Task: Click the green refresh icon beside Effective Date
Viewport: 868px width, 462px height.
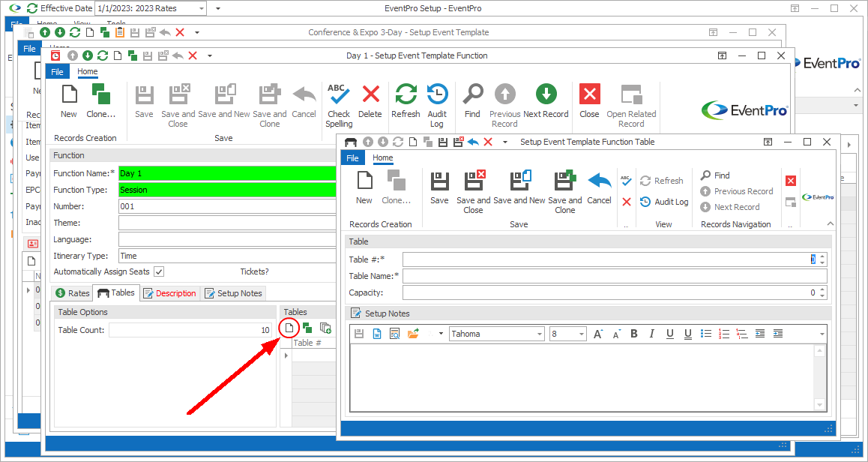Action: pyautogui.click(x=33, y=8)
